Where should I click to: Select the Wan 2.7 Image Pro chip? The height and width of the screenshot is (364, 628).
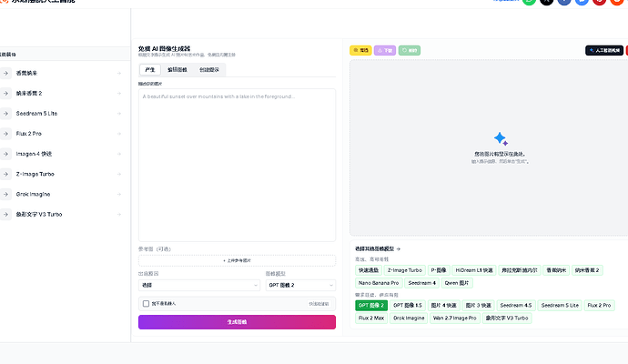tap(454, 318)
